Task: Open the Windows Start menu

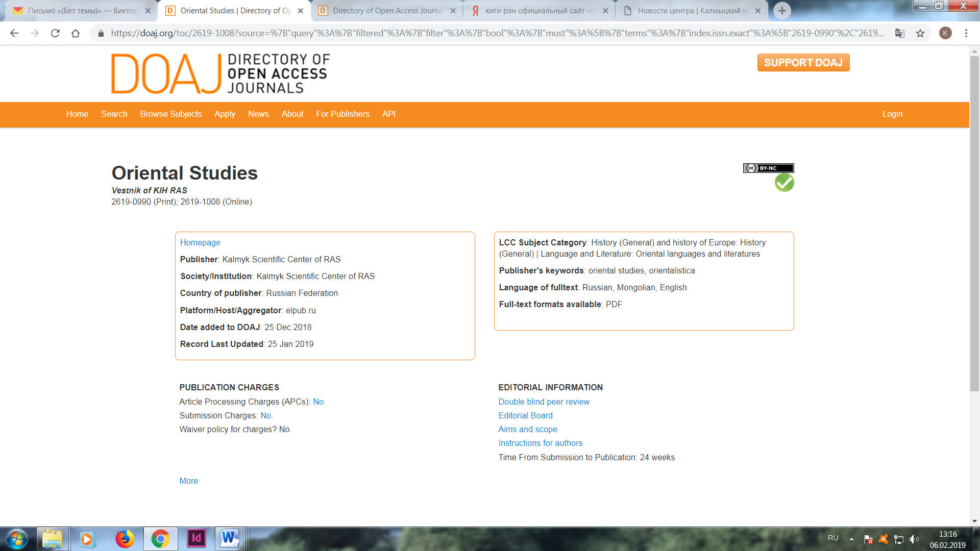Action: tap(16, 539)
